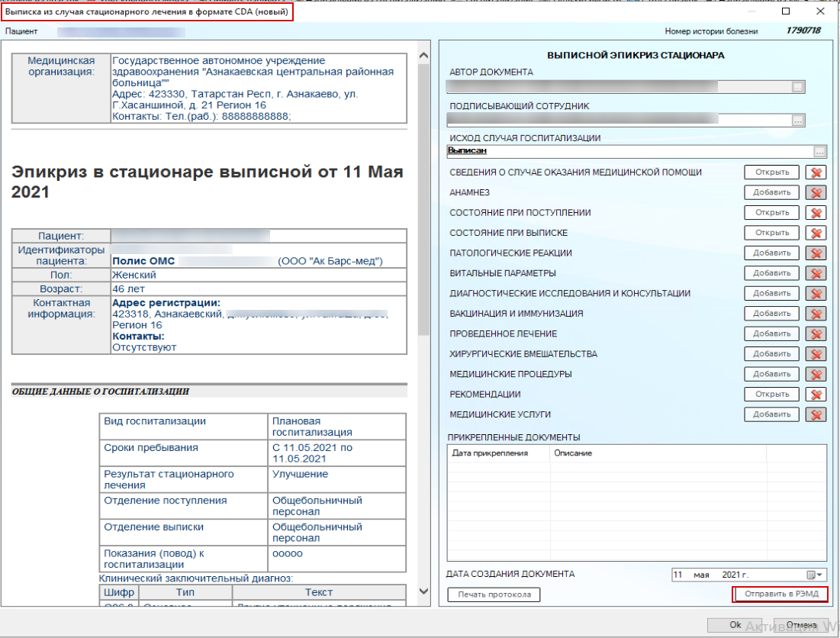Clear the Состояние при поступлении section
The width and height of the screenshot is (840, 638).
816,213
